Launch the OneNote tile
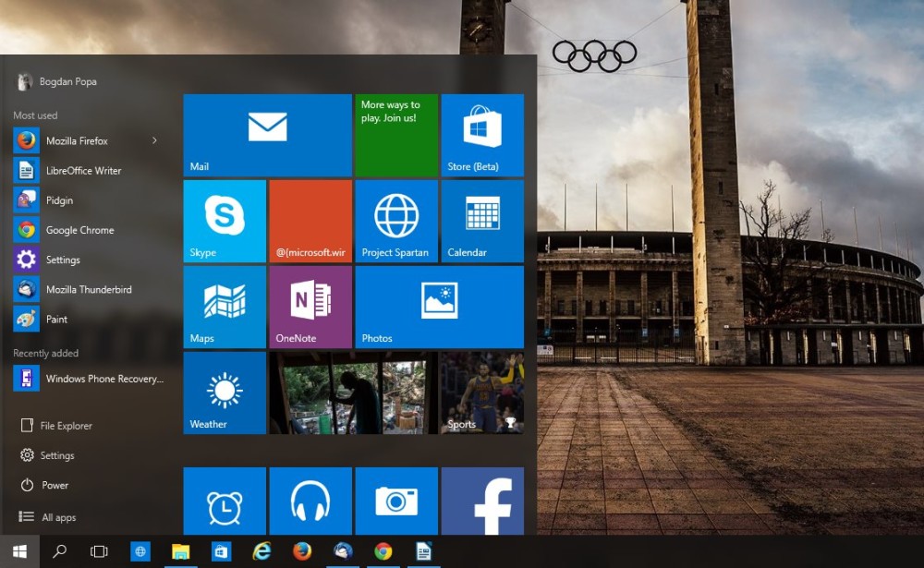 point(310,307)
